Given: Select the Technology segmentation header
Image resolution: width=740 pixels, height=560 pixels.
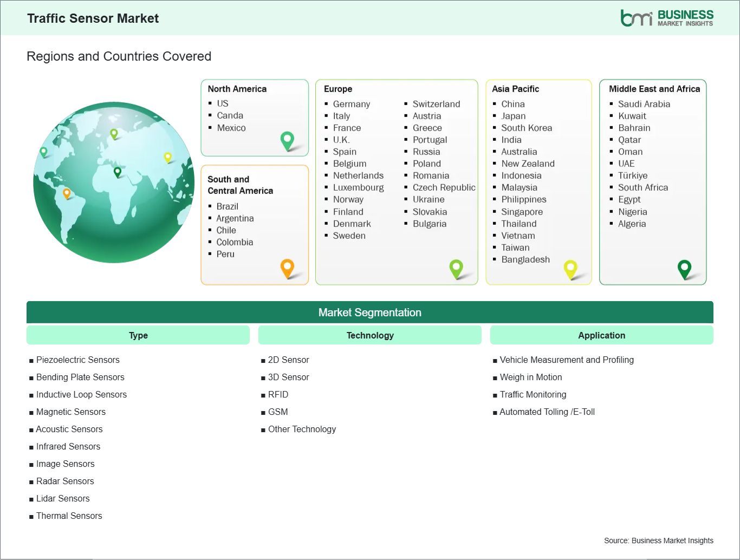Looking at the screenshot, I should coord(370,335).
